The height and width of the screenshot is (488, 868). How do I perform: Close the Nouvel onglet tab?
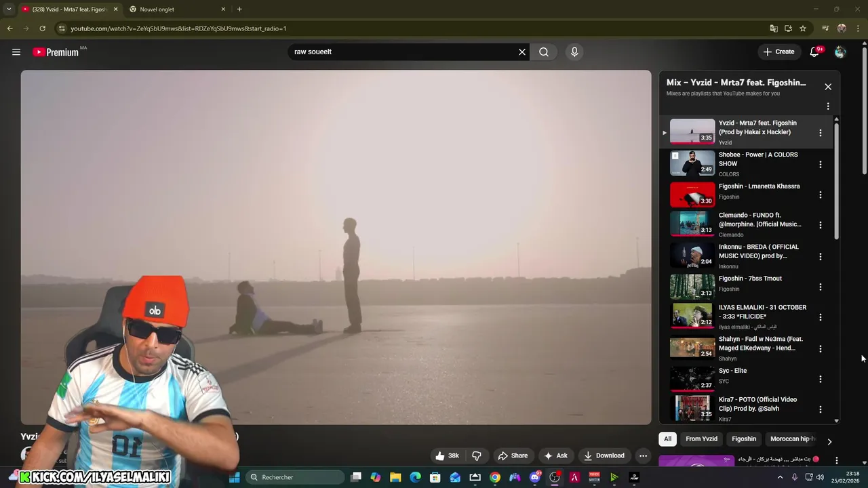coord(223,9)
